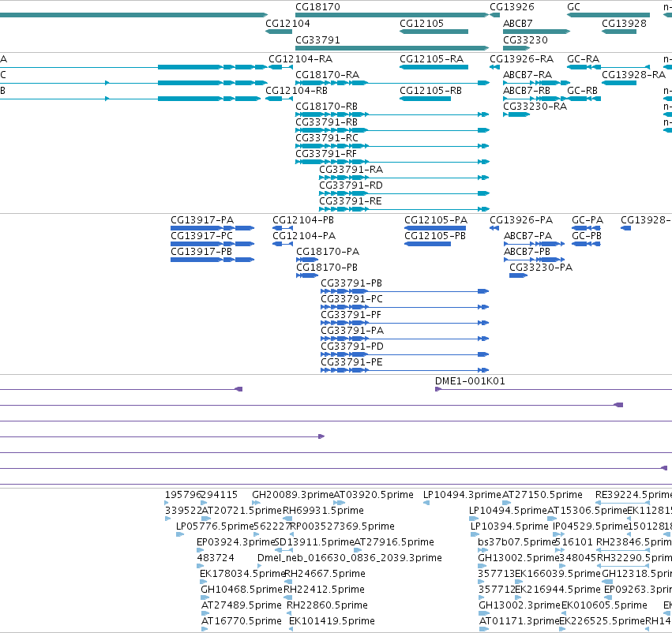Click protein CG13926-PA label
This screenshot has height=633, width=672.
click(x=521, y=220)
